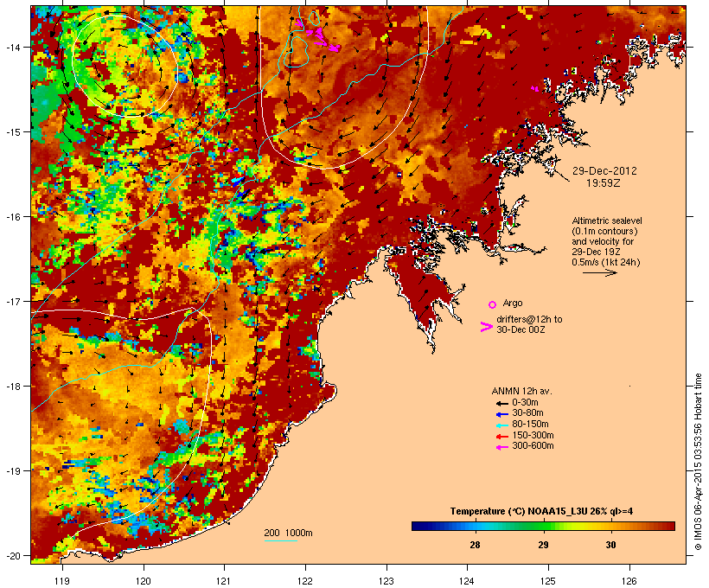The height and width of the screenshot is (588, 709).
Task: Click the '30' color bar tick label
Action: click(611, 545)
